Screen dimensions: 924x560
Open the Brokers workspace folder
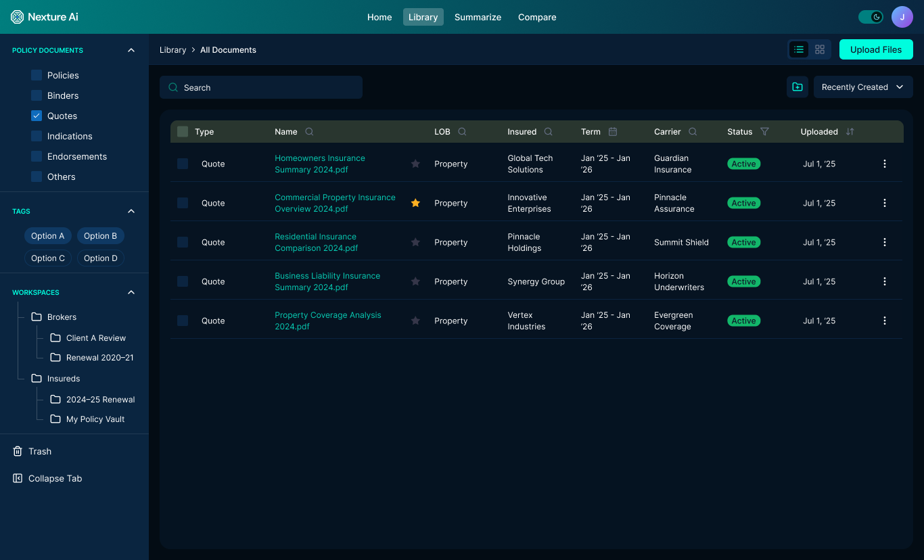click(54, 317)
